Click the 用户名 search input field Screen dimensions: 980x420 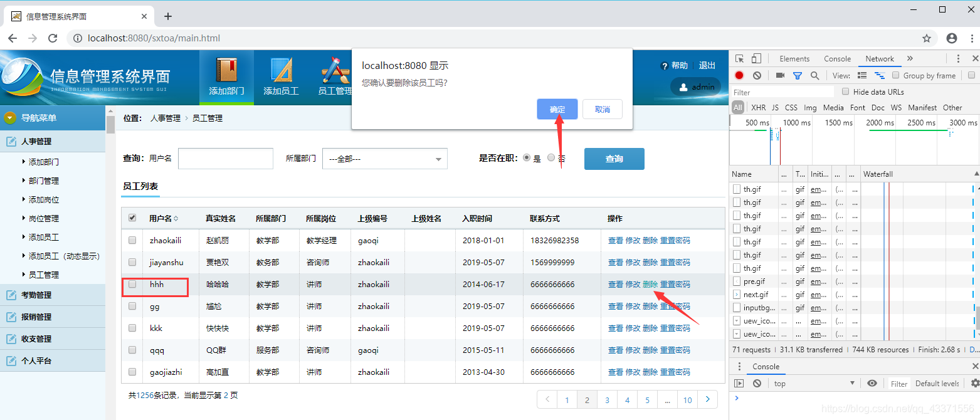click(226, 159)
